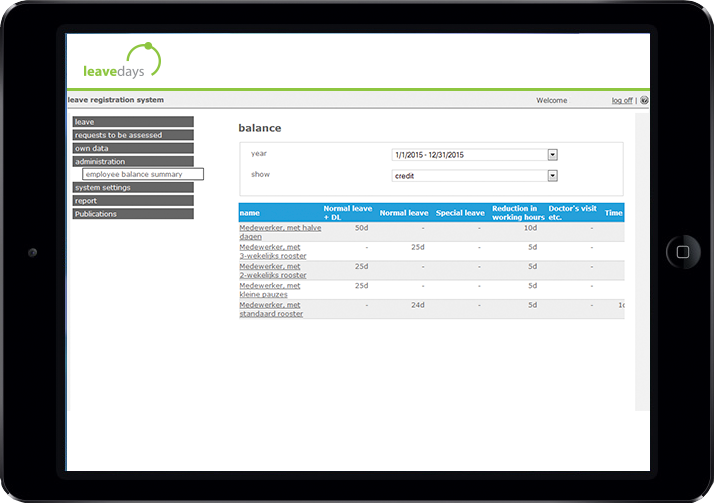714x503 pixels.
Task: Click Reduction in working hours column header
Action: (518, 213)
